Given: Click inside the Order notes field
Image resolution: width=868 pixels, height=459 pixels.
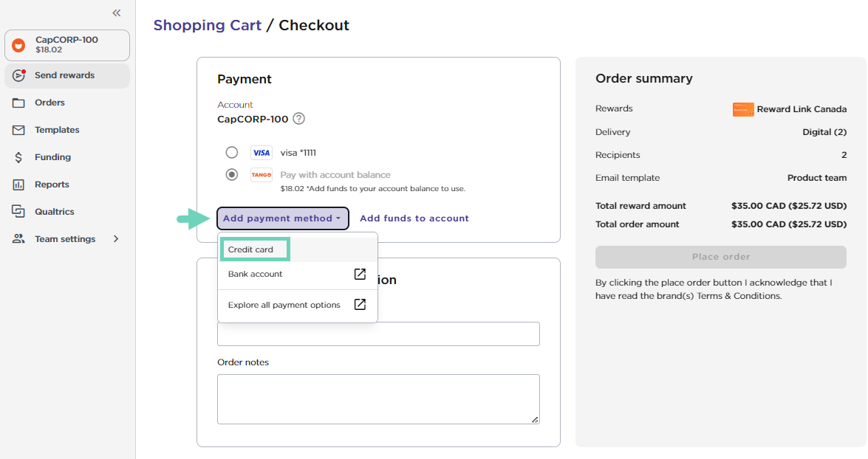Looking at the screenshot, I should point(378,398).
